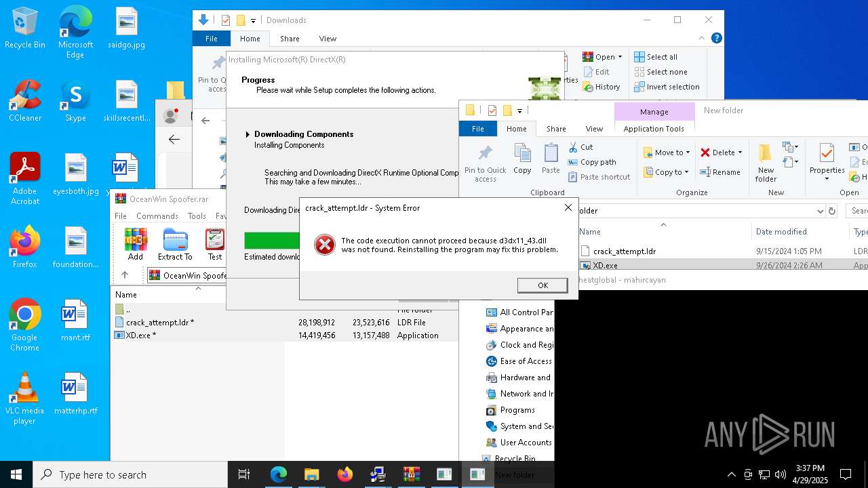The width and height of the screenshot is (868, 488).
Task: Click Select none in Downloads window
Action: click(660, 72)
